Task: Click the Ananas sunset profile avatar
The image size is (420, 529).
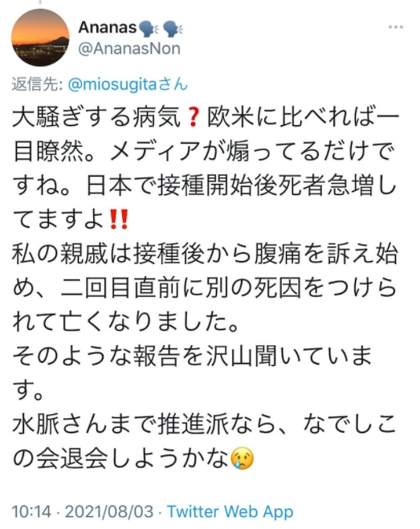Action: (x=40, y=38)
